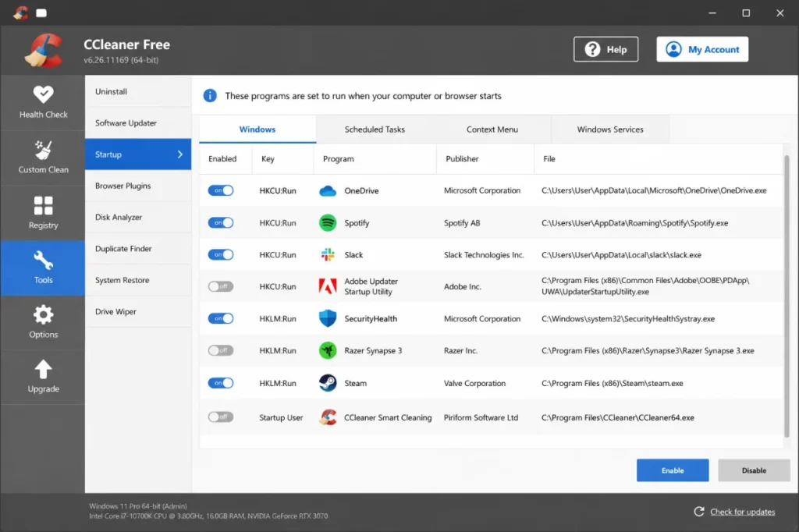The image size is (799, 532).
Task: Open the Registry section
Action: pyautogui.click(x=44, y=212)
